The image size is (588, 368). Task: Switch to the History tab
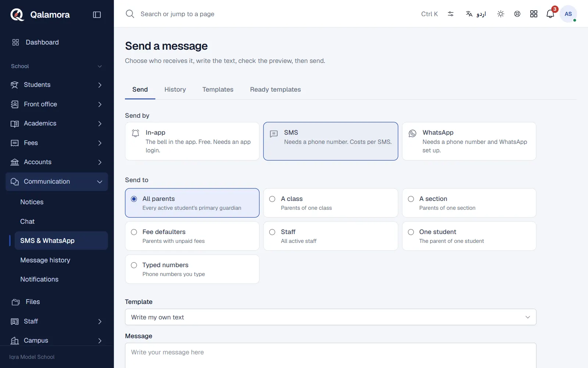[x=175, y=89]
